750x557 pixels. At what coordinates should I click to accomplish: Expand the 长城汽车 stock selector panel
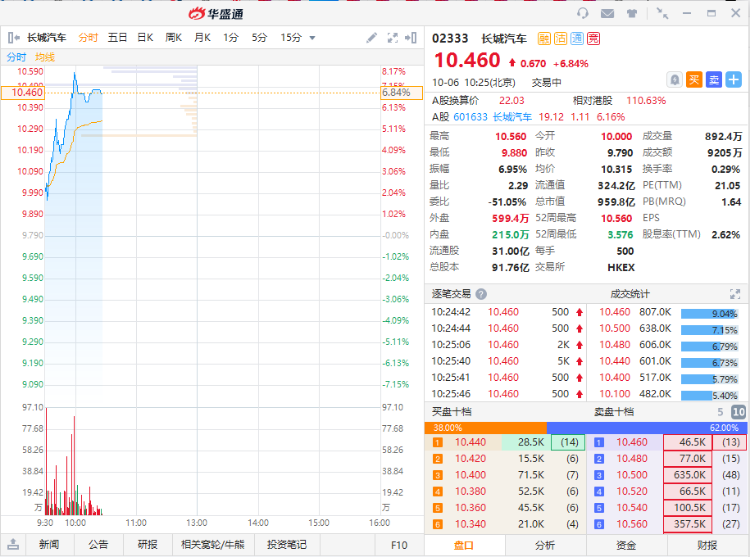coord(12,38)
